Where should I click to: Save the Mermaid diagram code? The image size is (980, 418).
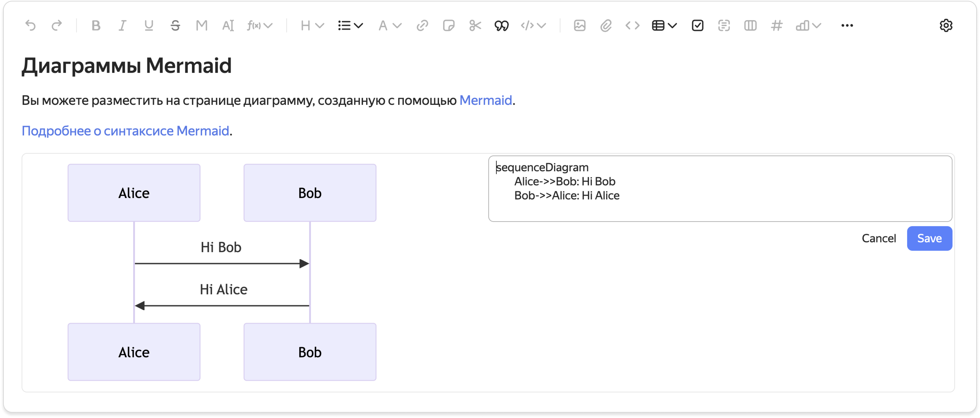[x=929, y=238]
